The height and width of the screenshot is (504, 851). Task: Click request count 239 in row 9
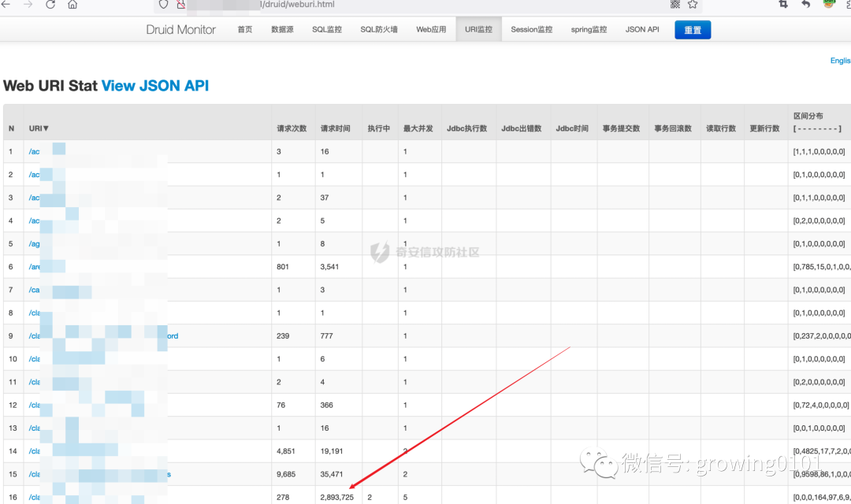[283, 336]
